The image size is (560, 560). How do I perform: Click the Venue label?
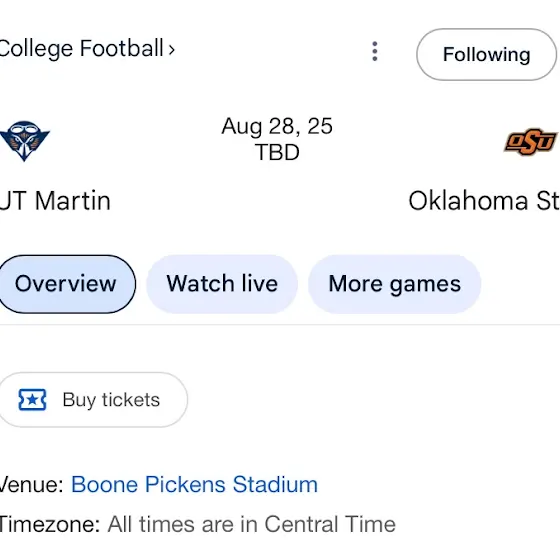31,485
